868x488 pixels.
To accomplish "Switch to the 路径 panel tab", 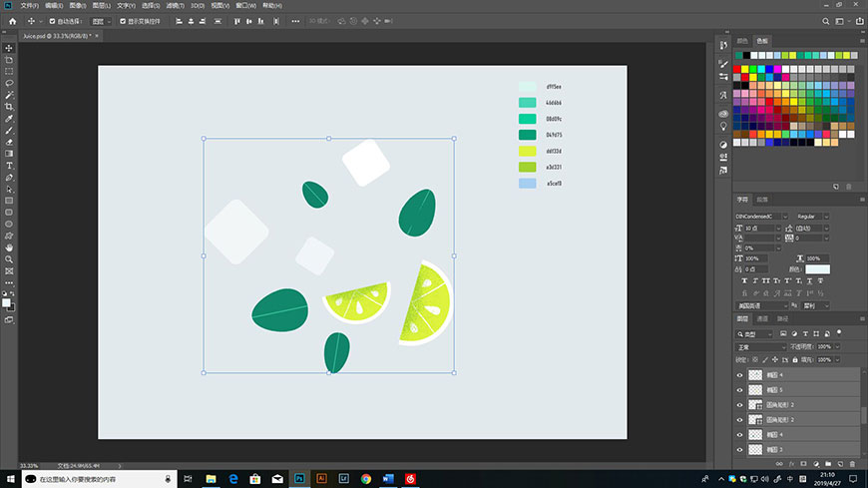I will tap(783, 318).
